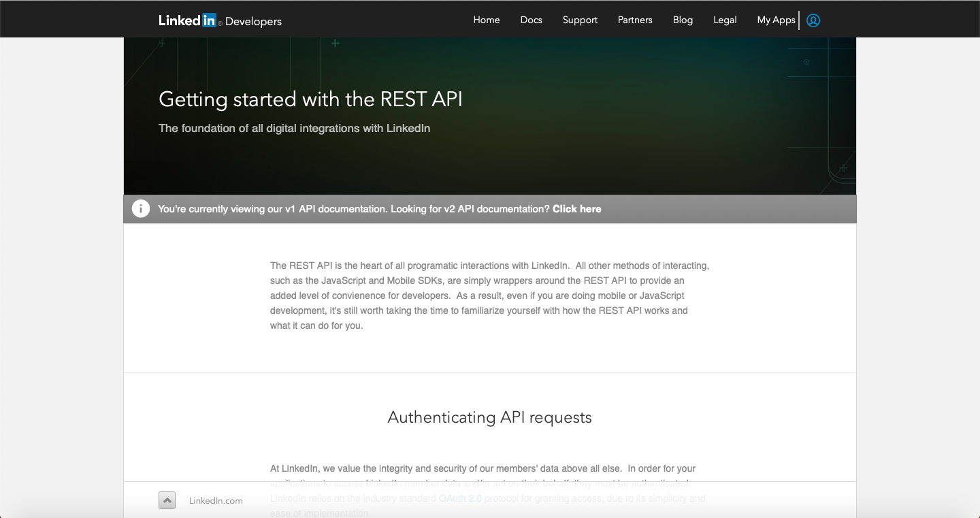The height and width of the screenshot is (518, 980).
Task: Visit the Blog link in navbar
Action: pos(683,20)
